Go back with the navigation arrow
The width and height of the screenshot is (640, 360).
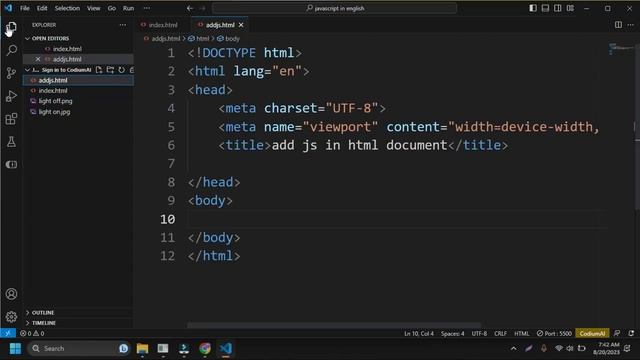click(190, 8)
